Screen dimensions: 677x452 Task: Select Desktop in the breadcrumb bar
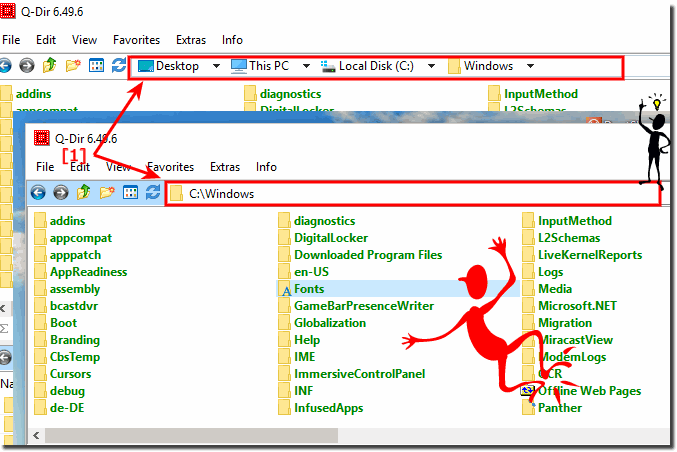[169, 66]
